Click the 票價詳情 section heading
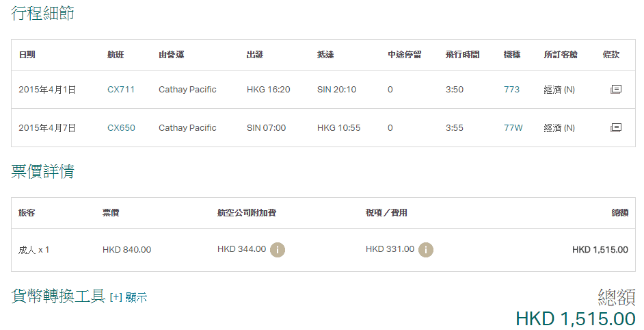 pyautogui.click(x=42, y=171)
